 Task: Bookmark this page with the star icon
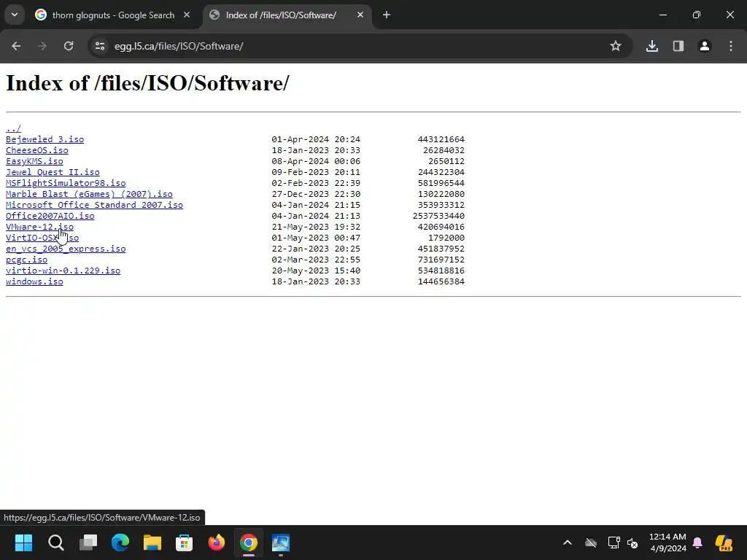tap(616, 46)
